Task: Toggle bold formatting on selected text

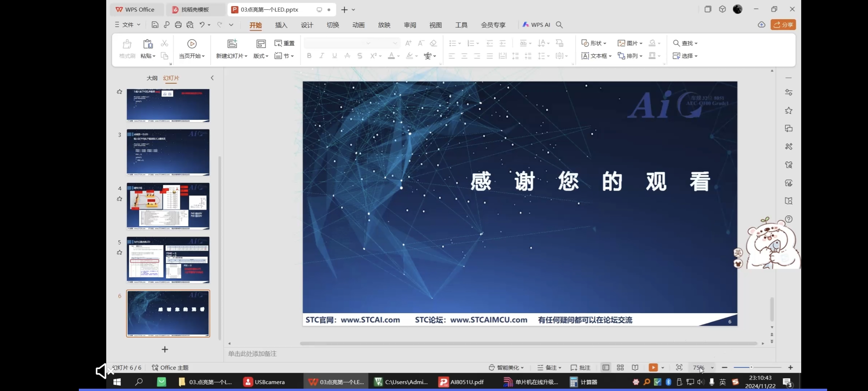Action: 309,56
